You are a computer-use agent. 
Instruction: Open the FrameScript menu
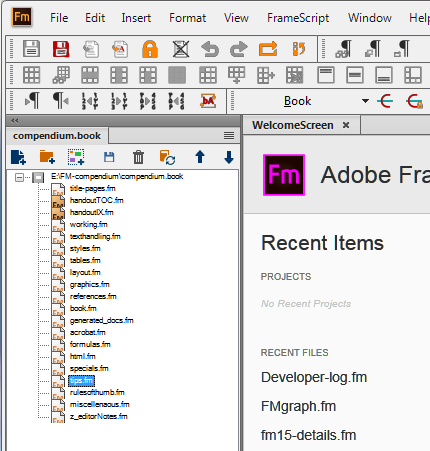[x=298, y=18]
